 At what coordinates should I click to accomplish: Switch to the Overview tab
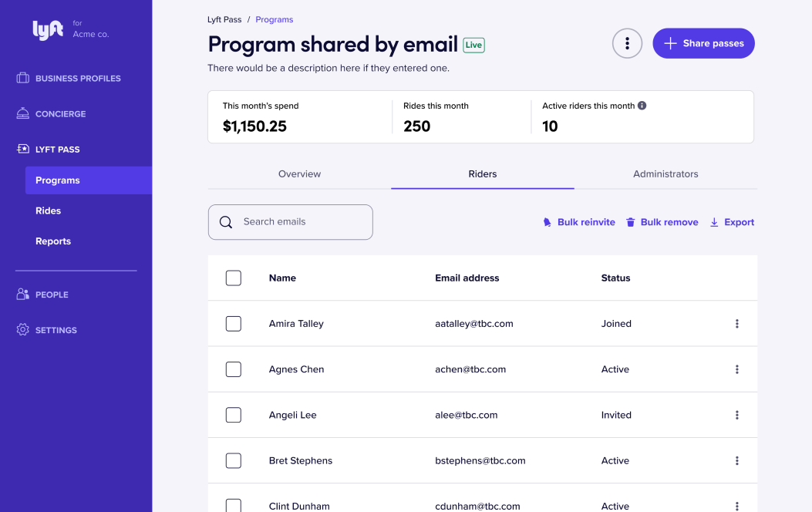tap(299, 174)
